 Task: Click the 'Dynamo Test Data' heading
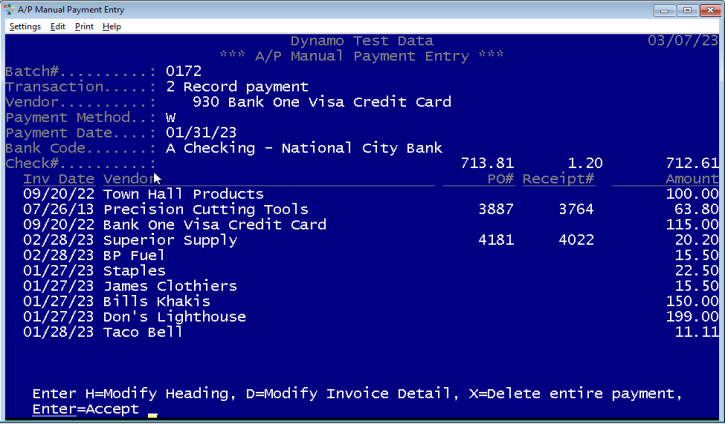click(x=362, y=41)
